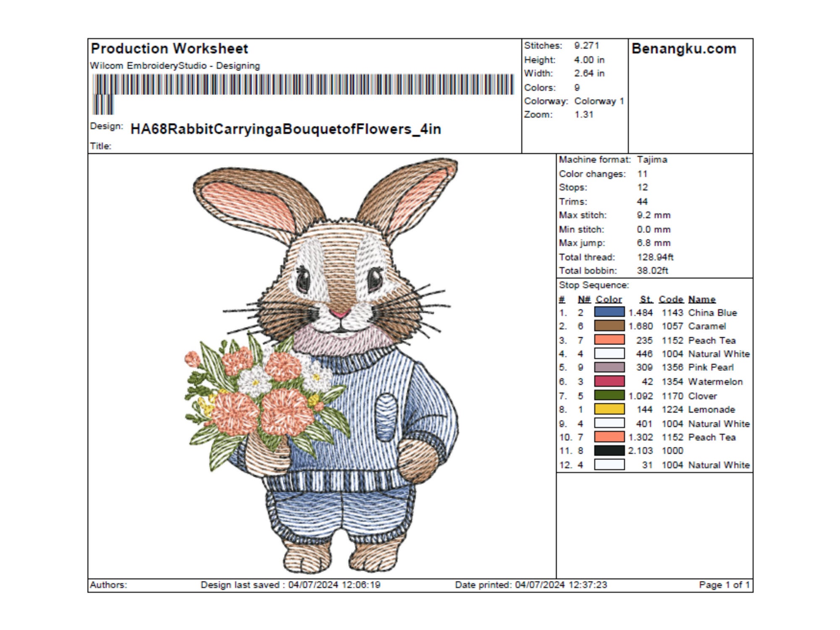Click the Authors label in the footer
840x630 pixels.
108,585
